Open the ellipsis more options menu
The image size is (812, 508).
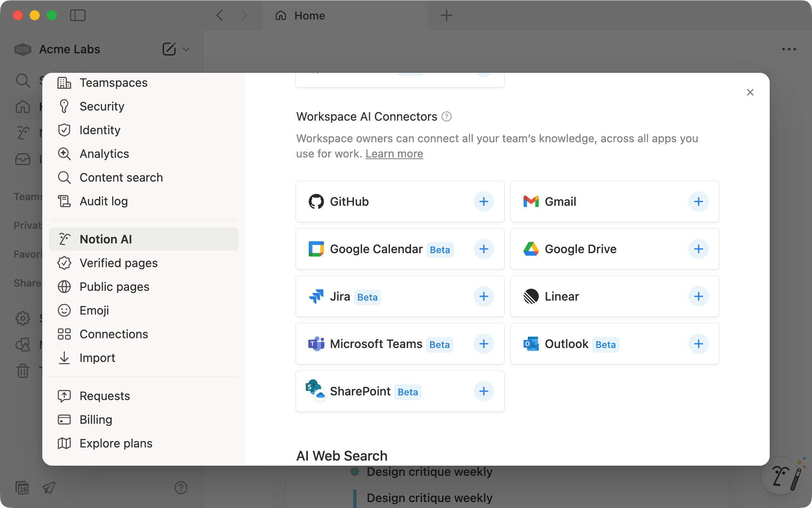(x=788, y=49)
